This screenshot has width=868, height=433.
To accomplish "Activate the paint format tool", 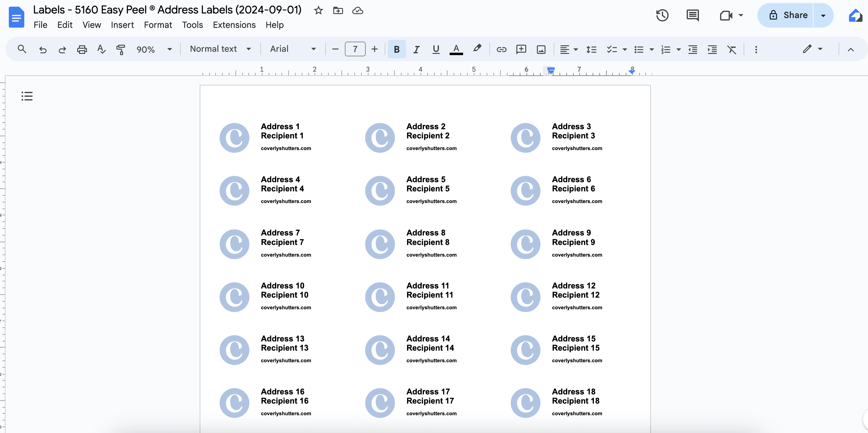I will [120, 50].
